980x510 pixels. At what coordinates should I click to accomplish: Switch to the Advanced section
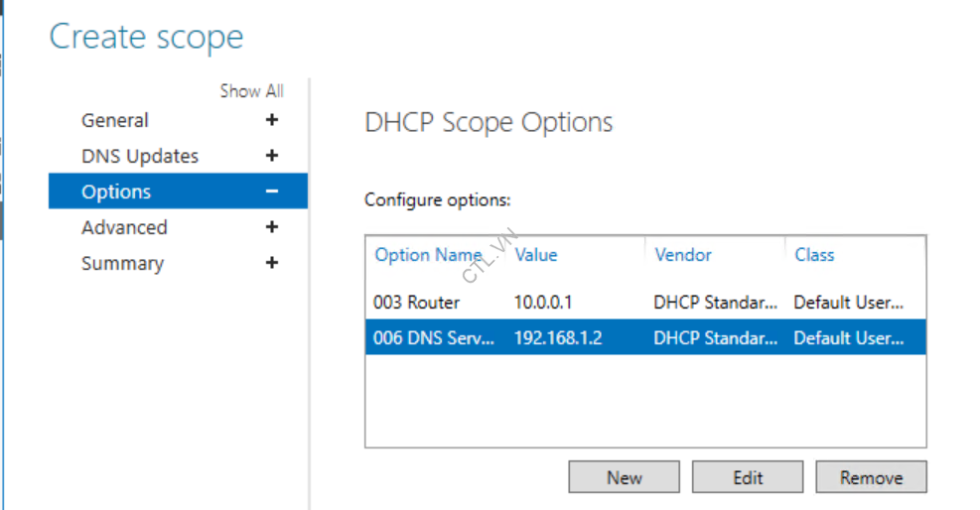[124, 227]
